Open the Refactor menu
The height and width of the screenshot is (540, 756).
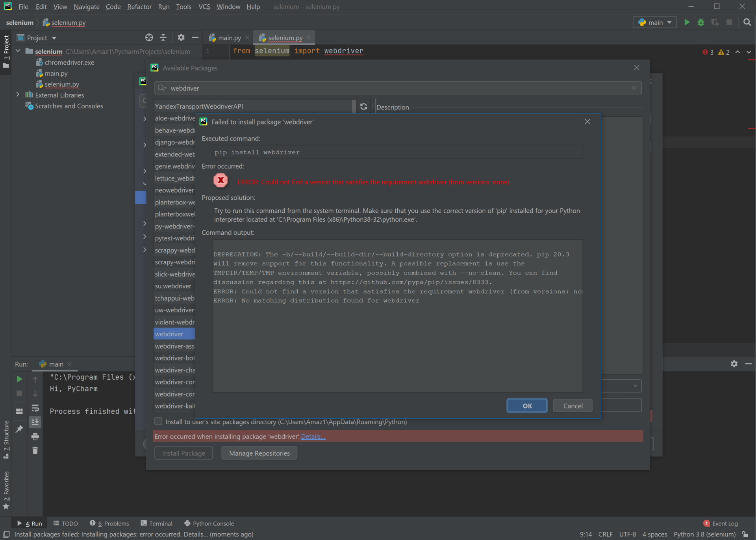point(139,7)
